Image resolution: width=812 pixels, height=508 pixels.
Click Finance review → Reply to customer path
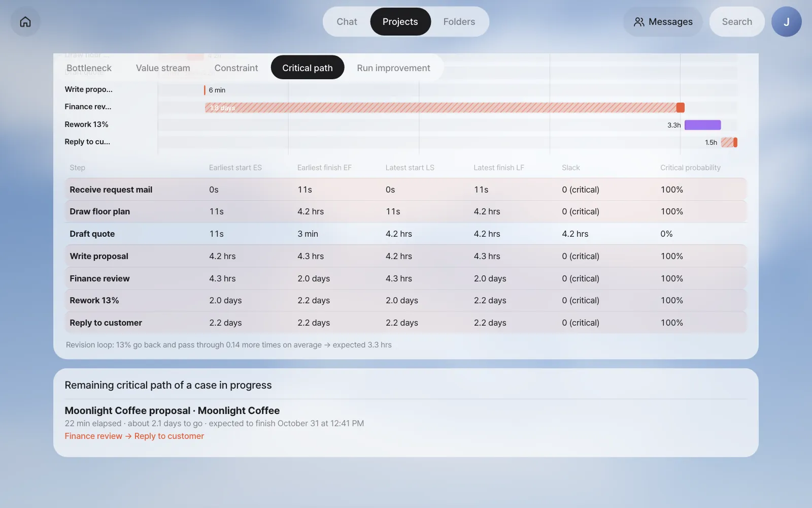tap(134, 436)
